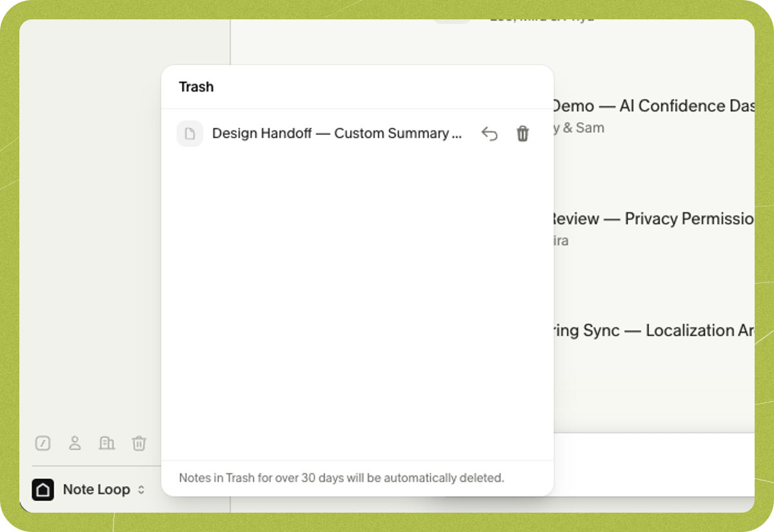The width and height of the screenshot is (774, 532).
Task: Open the companies building icon in sidebar
Action: [x=107, y=443]
